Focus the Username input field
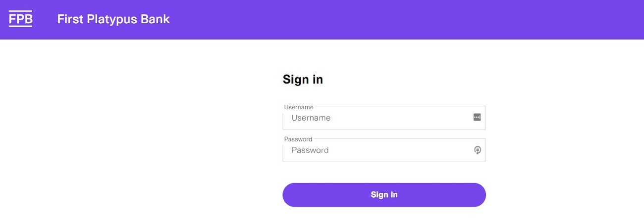Image resolution: width=644 pixels, height=219 pixels. [376, 118]
